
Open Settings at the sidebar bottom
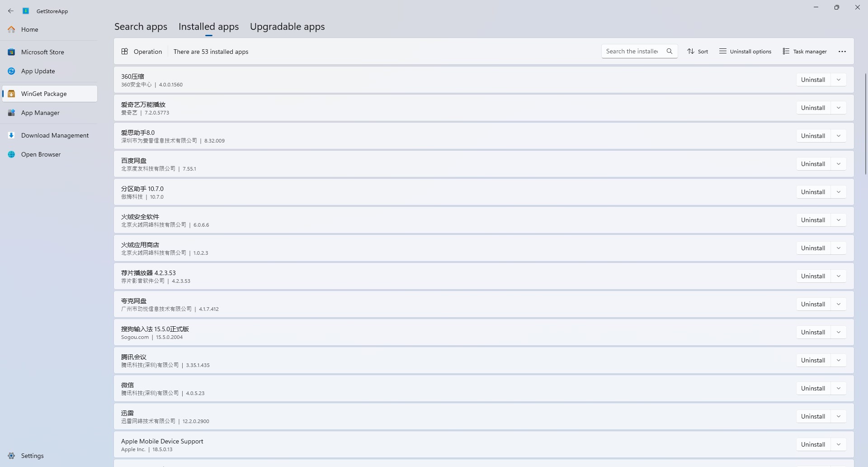pyautogui.click(x=50, y=456)
